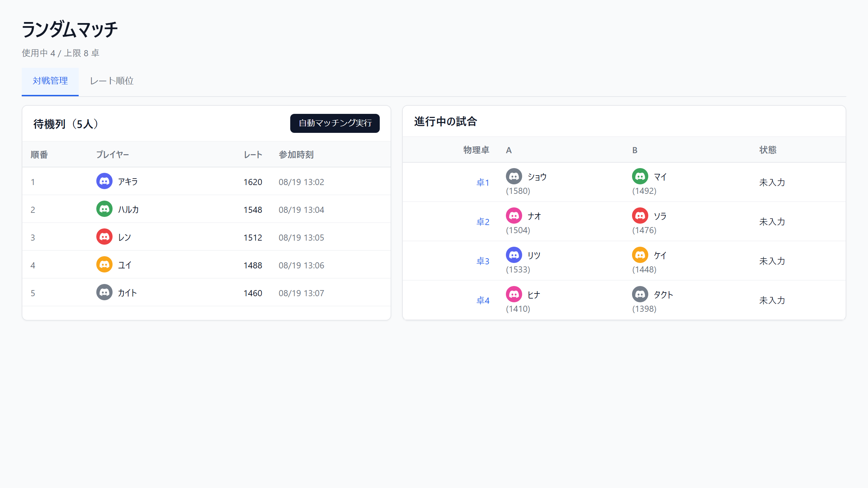Viewport: 868px width, 488px height.
Task: Click カイト's gray avatar icon
Action: point(104,292)
